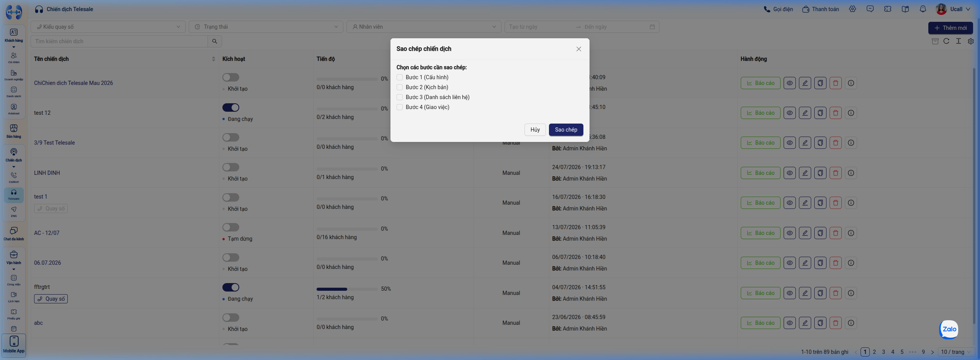Toggle activation switch for test 12

click(231, 108)
